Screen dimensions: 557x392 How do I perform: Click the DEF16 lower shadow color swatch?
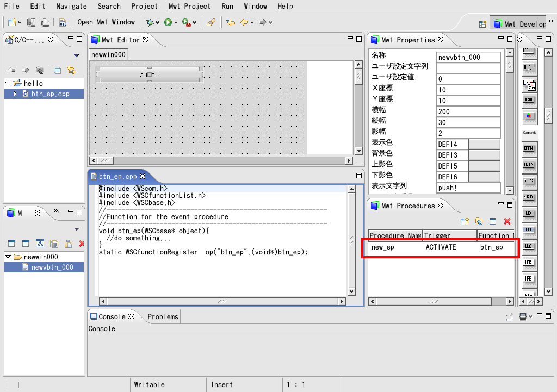484,177
